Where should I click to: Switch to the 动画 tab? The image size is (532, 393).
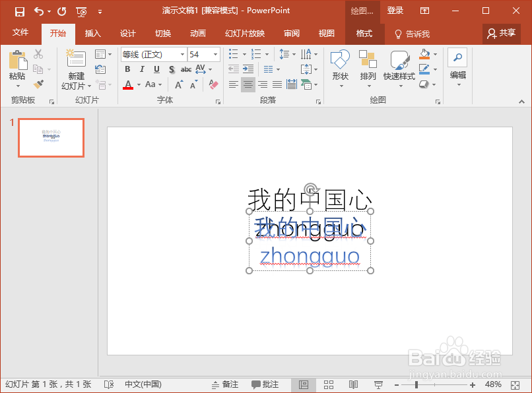(198, 33)
